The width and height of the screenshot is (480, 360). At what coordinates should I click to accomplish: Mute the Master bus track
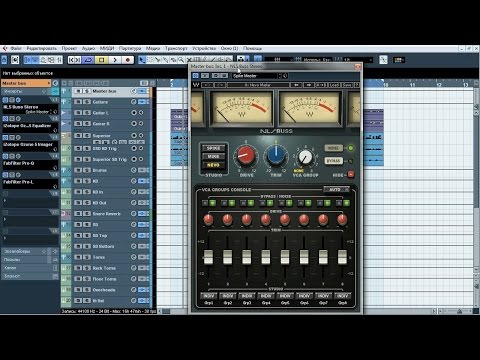click(78, 91)
